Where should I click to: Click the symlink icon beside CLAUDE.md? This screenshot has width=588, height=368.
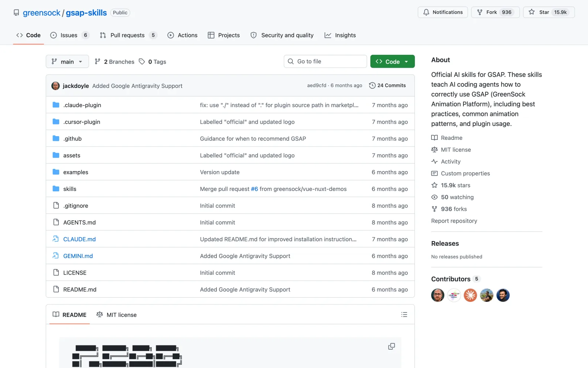tap(56, 239)
